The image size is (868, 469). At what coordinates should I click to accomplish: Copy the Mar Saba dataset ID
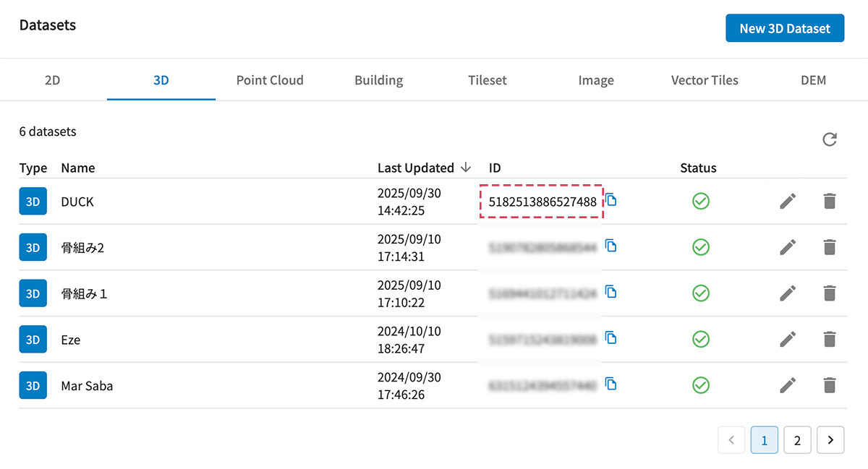(x=611, y=384)
